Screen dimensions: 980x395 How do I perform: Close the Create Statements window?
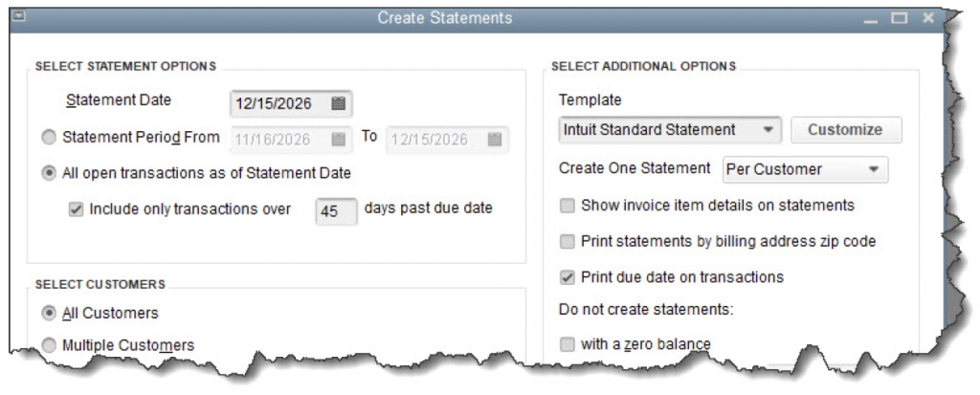(928, 18)
